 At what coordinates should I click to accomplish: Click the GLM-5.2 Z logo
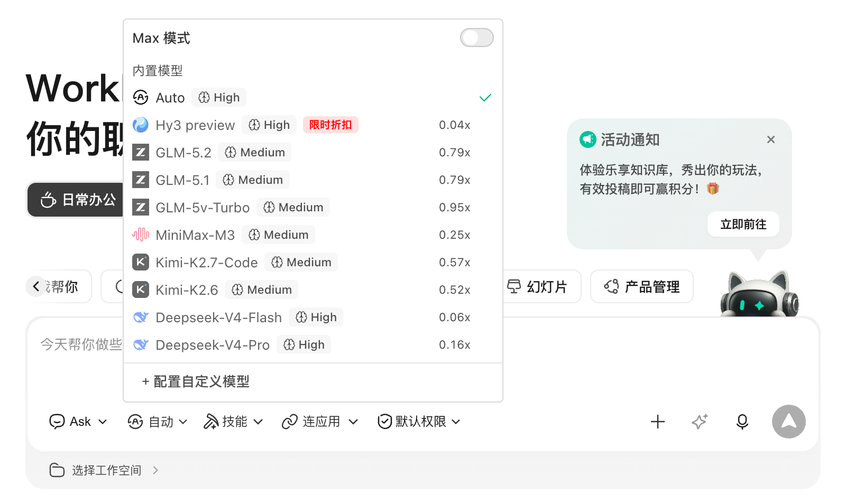click(141, 153)
